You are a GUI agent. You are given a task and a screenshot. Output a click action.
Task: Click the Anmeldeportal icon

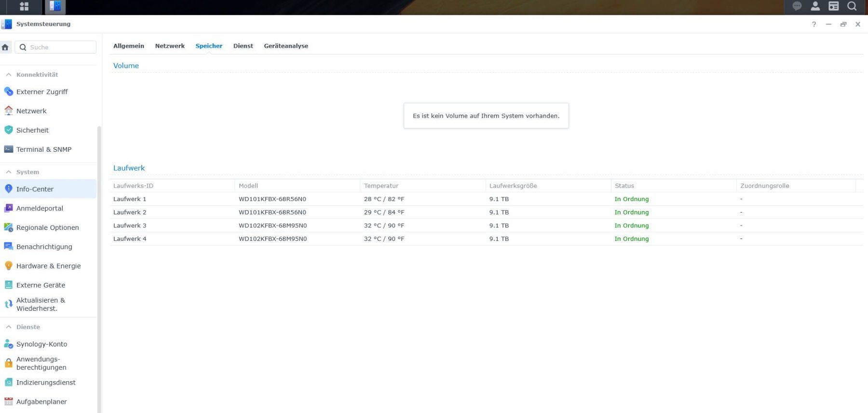coord(9,208)
